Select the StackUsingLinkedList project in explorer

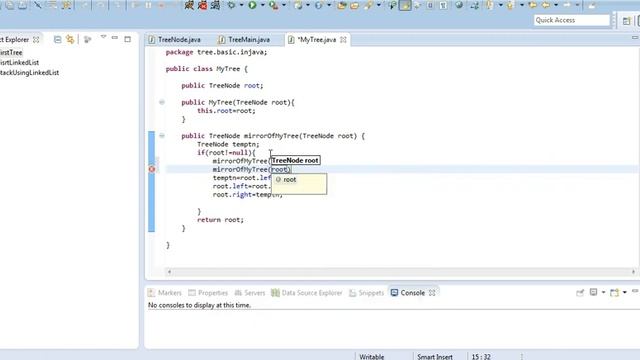pos(29,73)
